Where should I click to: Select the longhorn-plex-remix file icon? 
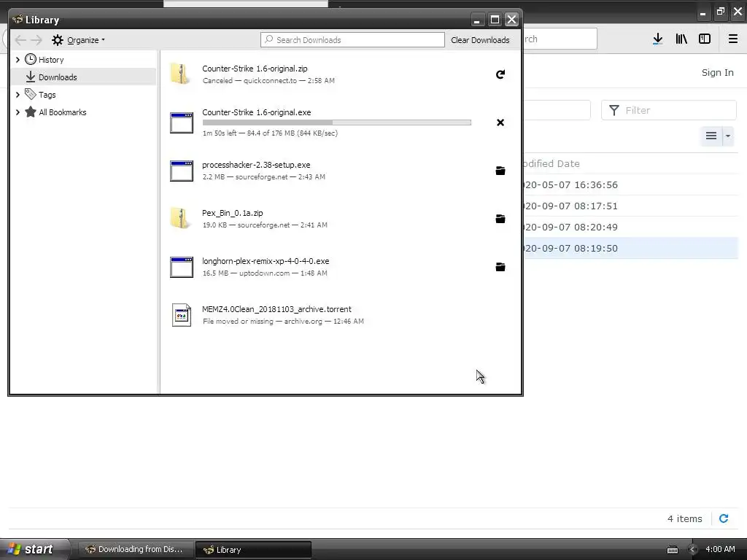click(182, 267)
